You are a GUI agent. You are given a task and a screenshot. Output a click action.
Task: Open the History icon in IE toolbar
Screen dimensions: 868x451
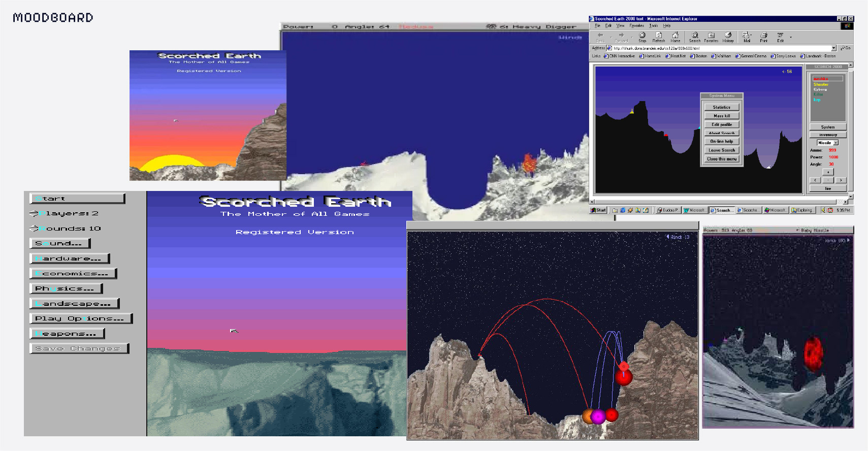pyautogui.click(x=728, y=35)
